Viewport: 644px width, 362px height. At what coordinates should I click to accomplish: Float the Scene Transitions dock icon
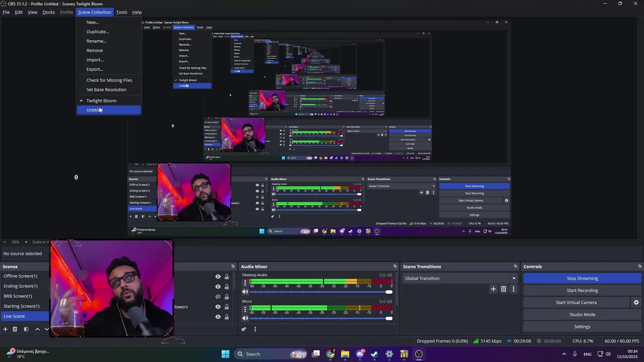(x=515, y=266)
